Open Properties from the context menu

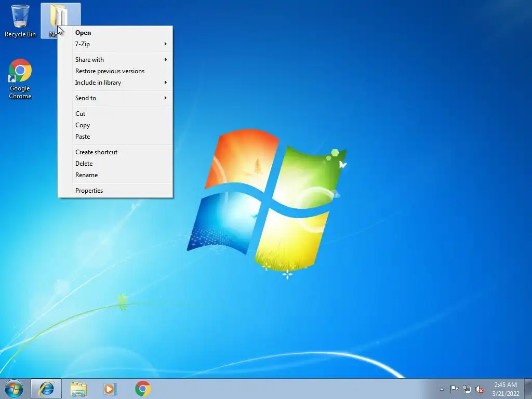pos(115,191)
